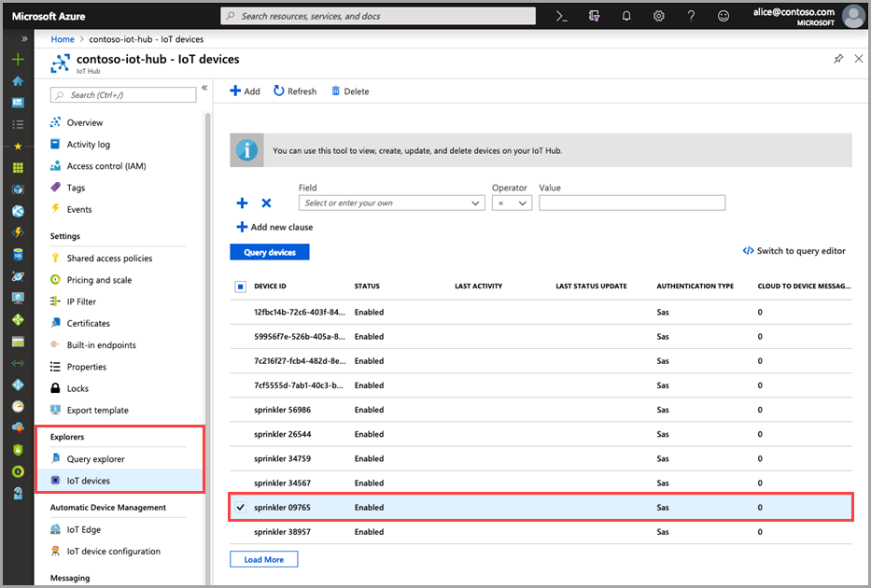Click Switch to query editor link
871x588 pixels.
pyautogui.click(x=794, y=251)
